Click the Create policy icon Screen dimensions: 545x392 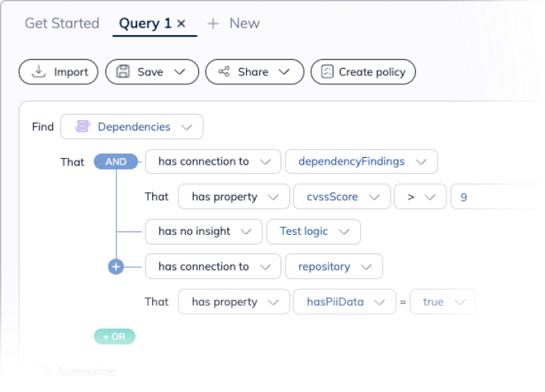pos(327,72)
